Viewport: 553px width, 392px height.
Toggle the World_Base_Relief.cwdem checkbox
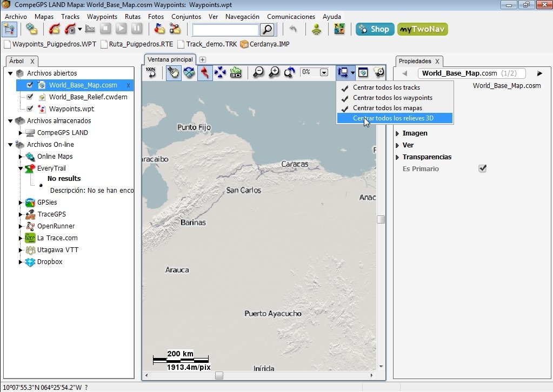coord(30,97)
